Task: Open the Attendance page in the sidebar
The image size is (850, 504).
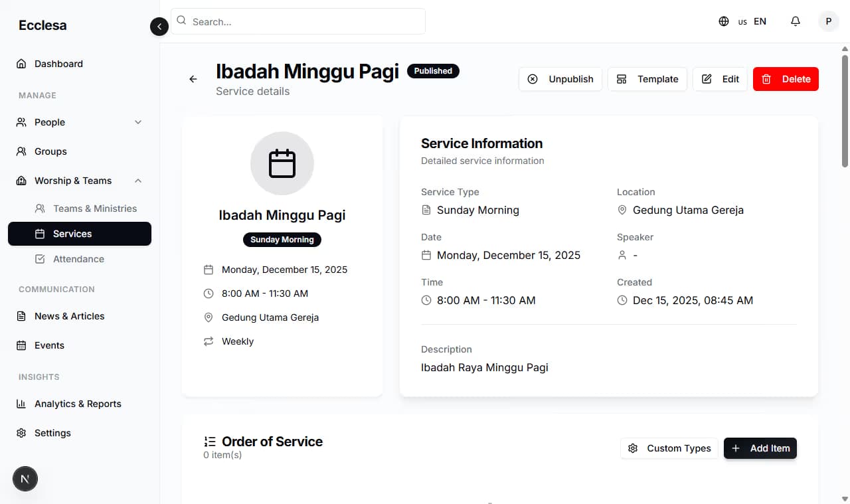Action: coord(80,259)
